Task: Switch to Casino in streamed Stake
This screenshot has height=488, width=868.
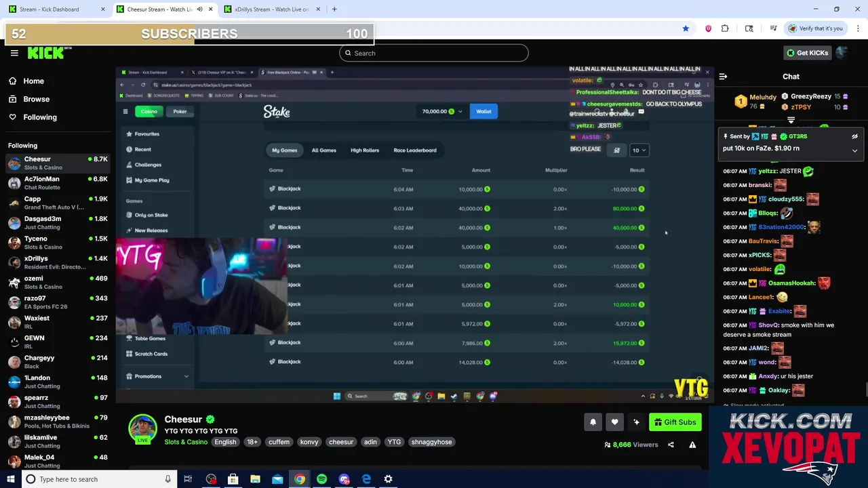Action: click(149, 112)
